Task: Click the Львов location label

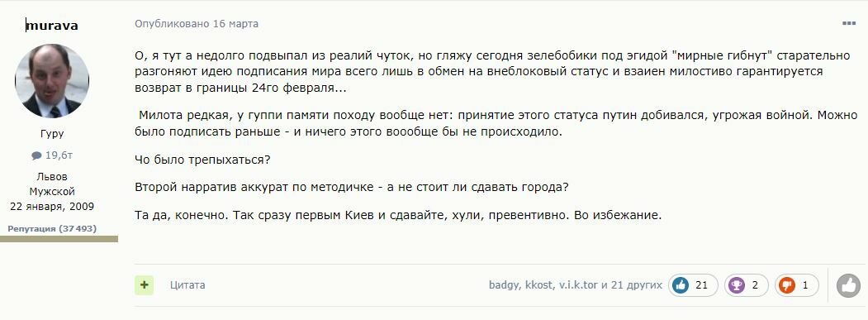Action: click(x=52, y=177)
